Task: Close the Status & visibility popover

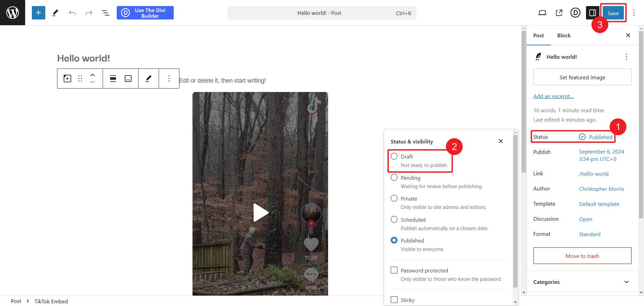Action: (x=501, y=141)
